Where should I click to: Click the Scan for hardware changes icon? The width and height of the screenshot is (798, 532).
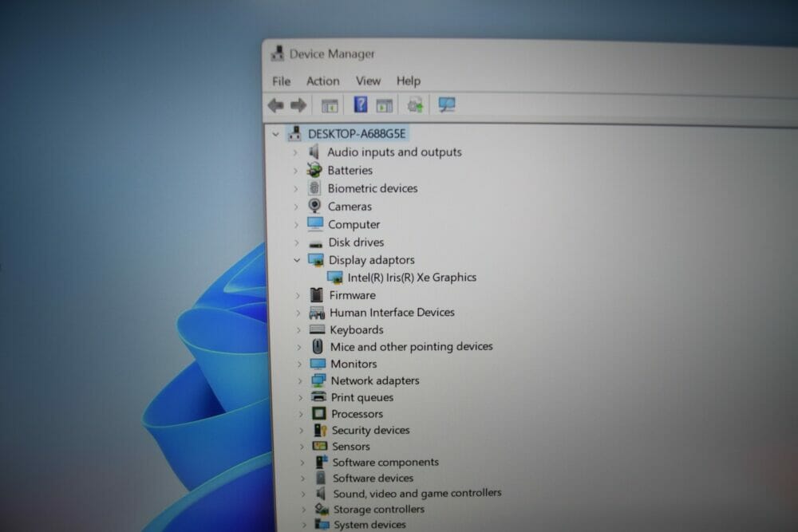pyautogui.click(x=446, y=104)
